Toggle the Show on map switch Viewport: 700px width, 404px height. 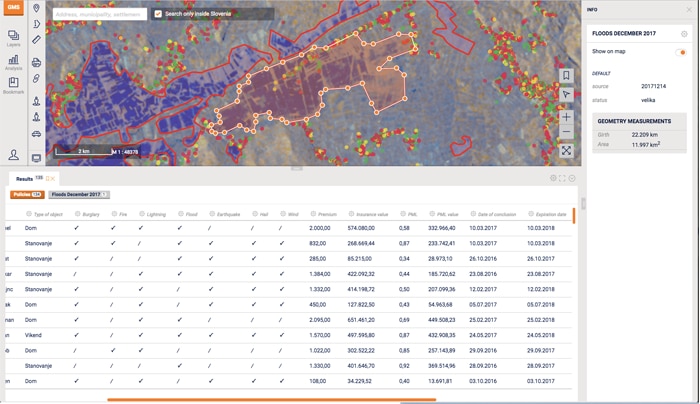[681, 52]
